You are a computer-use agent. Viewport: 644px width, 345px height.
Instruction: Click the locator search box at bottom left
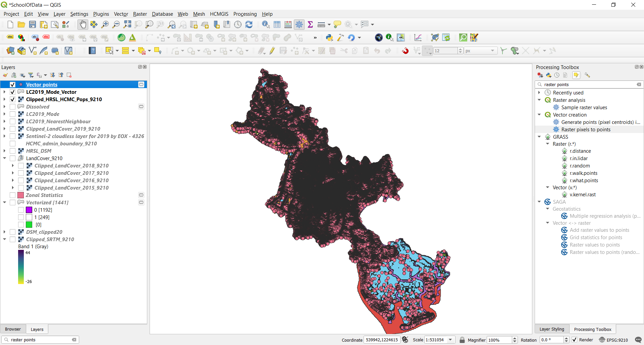(40, 340)
